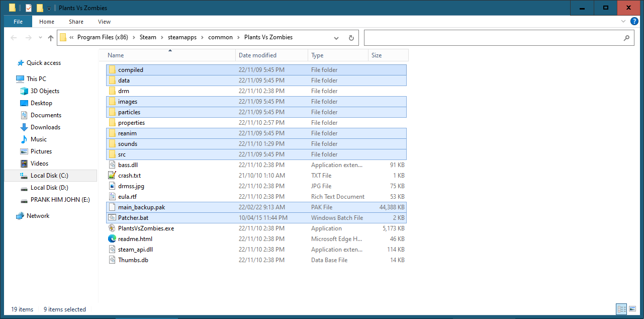Image resolution: width=644 pixels, height=319 pixels.
Task: Switch to the View ribbon tab
Action: pyautogui.click(x=105, y=22)
